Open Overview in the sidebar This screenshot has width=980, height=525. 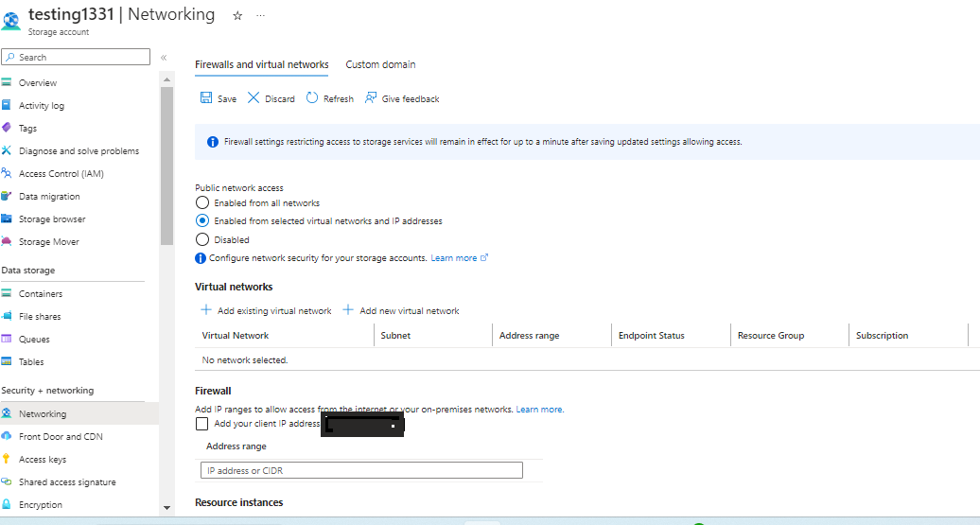[38, 82]
